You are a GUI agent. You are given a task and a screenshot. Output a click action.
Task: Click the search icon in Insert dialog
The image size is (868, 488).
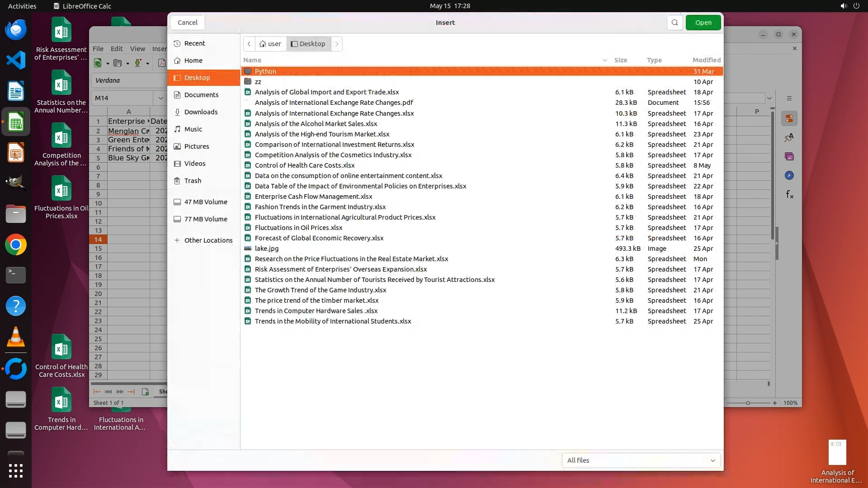(675, 23)
